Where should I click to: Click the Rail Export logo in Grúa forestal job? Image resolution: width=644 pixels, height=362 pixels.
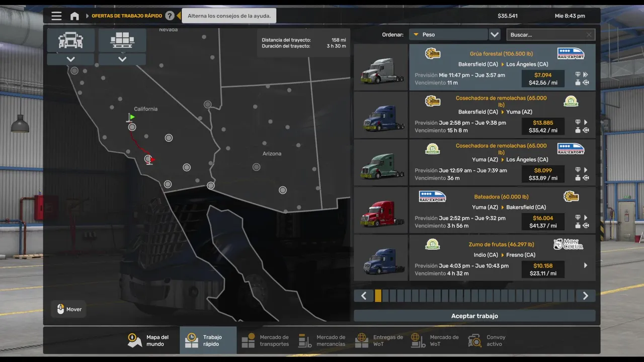coord(571,54)
